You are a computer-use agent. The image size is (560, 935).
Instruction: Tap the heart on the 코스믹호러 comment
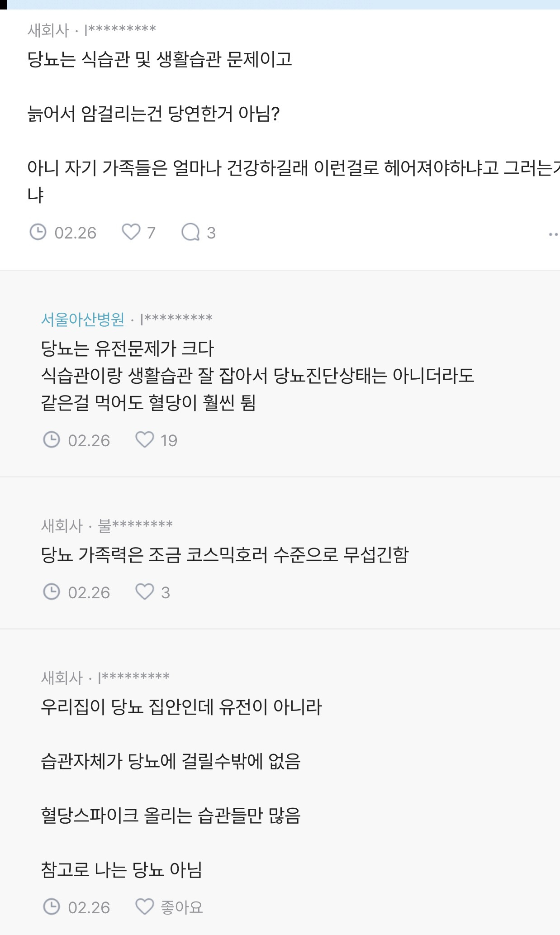pos(145,592)
